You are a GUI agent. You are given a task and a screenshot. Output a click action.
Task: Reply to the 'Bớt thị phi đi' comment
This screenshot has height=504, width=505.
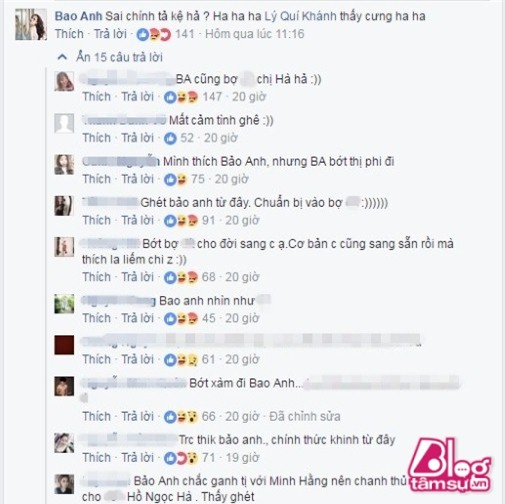pyautogui.click(x=137, y=179)
